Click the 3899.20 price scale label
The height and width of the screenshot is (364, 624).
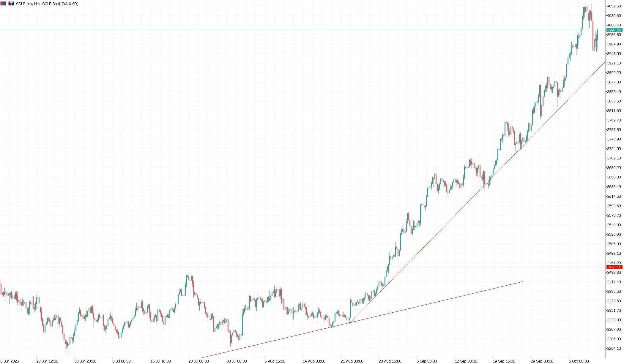(x=614, y=72)
